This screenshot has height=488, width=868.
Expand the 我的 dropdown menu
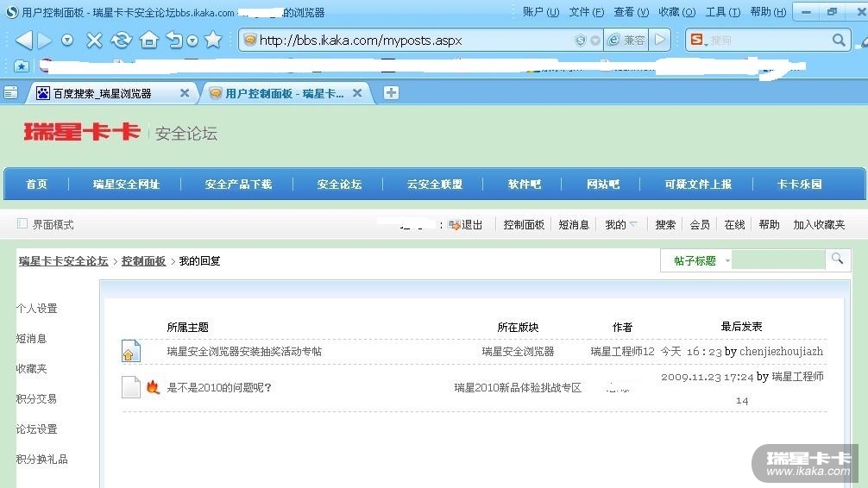pos(620,225)
